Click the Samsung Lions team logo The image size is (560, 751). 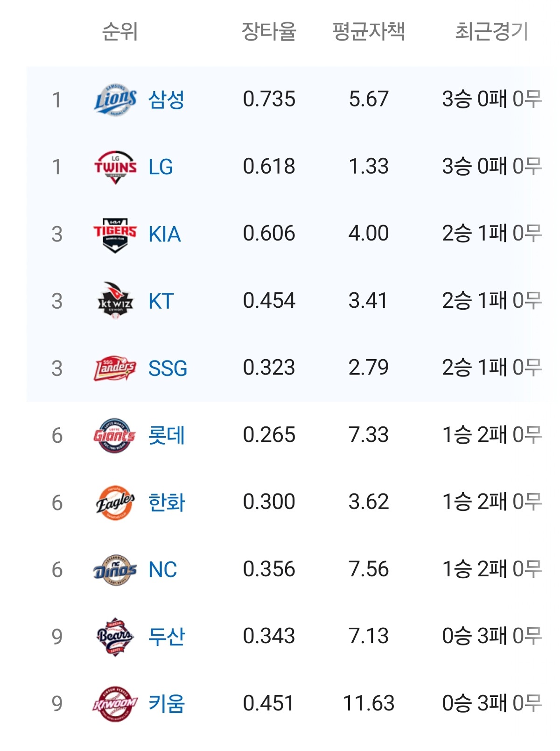115,100
